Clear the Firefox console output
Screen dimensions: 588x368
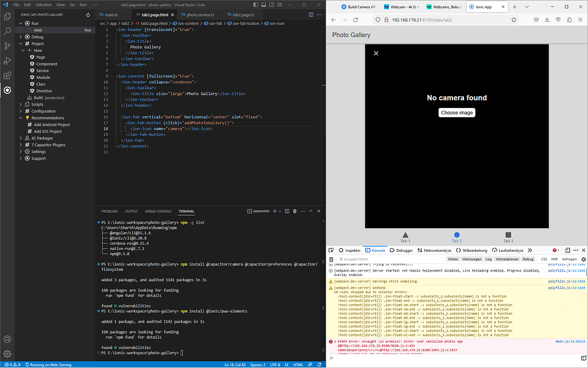(331, 259)
